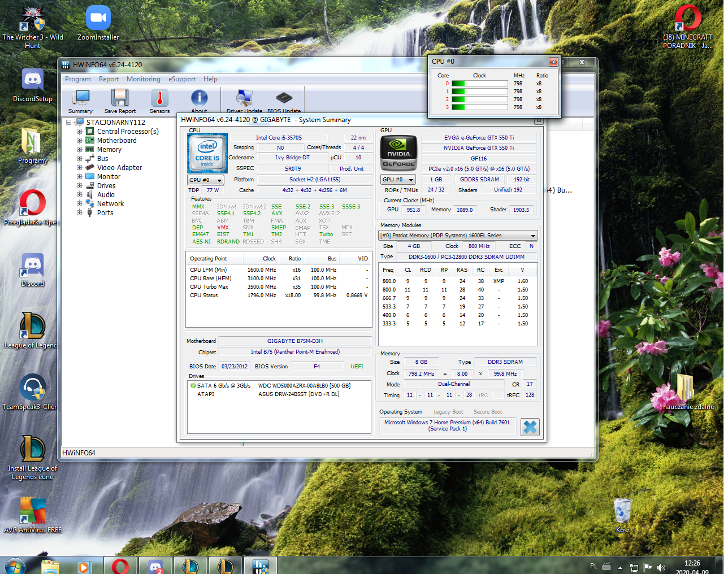The width and height of the screenshot is (728, 574).
Task: Click the PL language indicator in the tray
Action: (x=593, y=566)
